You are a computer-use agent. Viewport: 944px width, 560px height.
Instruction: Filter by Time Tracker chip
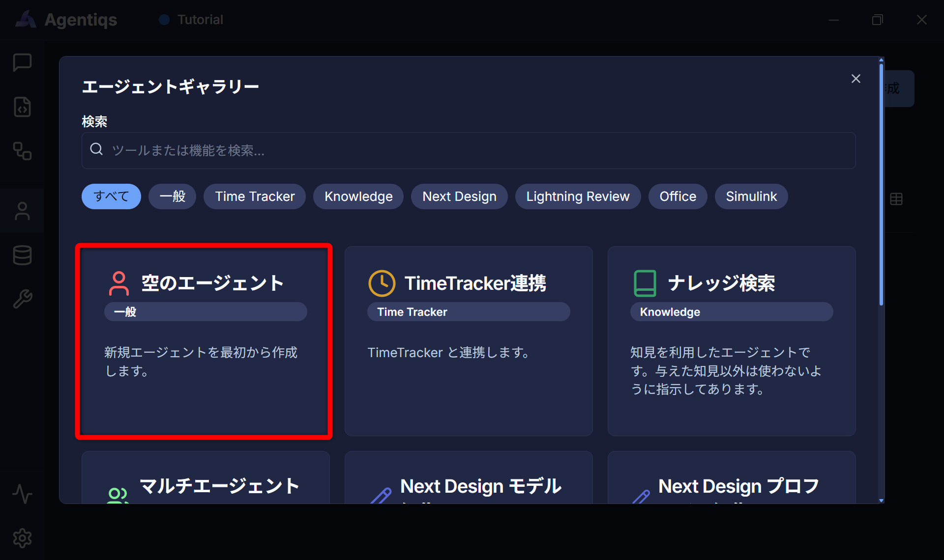pos(255,196)
